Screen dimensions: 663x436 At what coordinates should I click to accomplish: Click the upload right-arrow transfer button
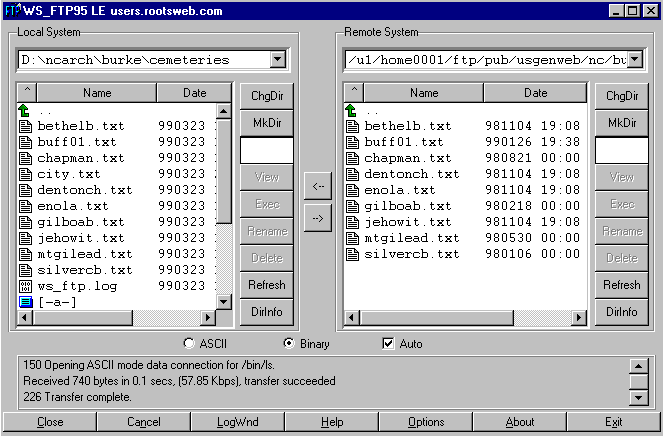318,217
